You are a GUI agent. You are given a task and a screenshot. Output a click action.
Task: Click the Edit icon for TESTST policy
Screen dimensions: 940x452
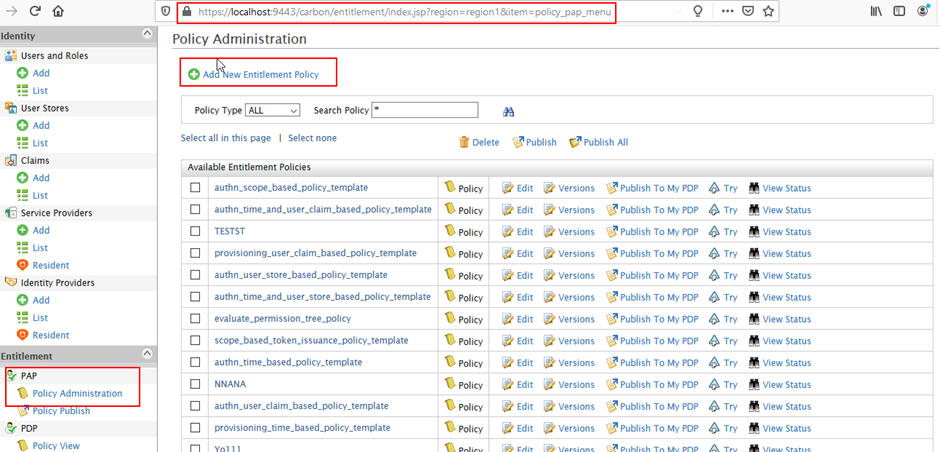(x=508, y=232)
